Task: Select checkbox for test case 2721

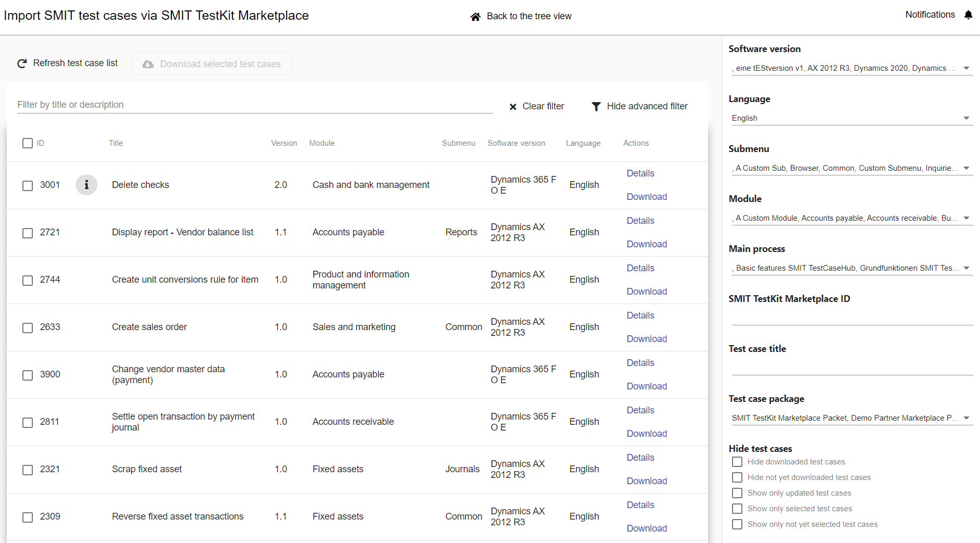Action: 28,233
